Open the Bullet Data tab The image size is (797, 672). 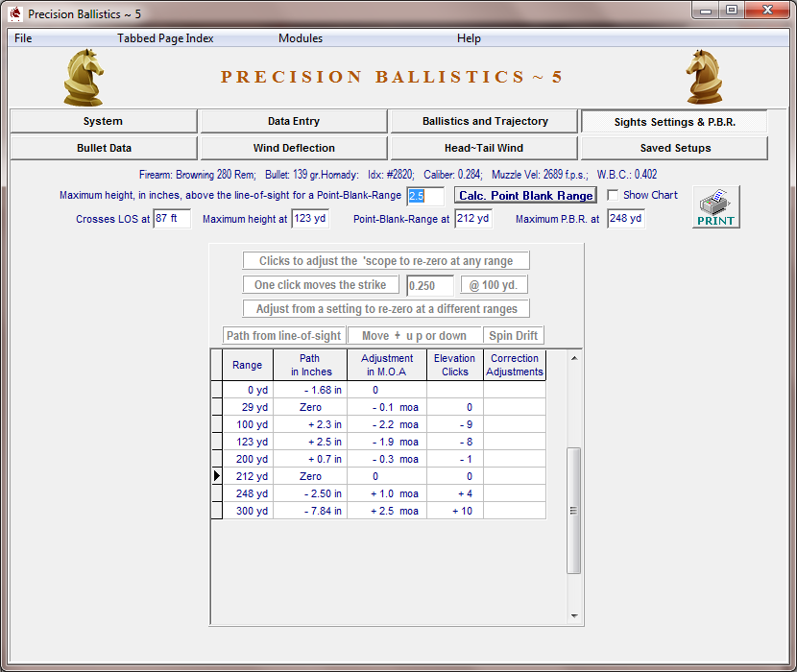click(x=104, y=148)
